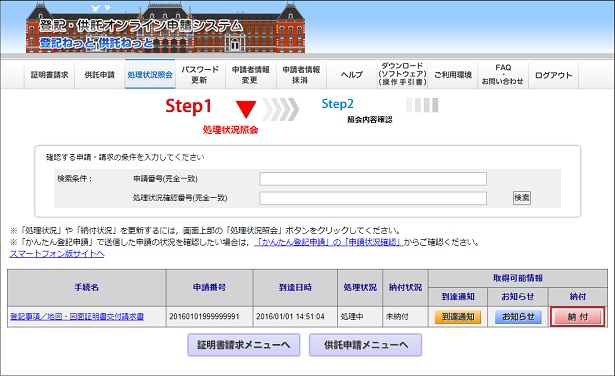Open the 証明書請求 menu tab

pyautogui.click(x=49, y=74)
